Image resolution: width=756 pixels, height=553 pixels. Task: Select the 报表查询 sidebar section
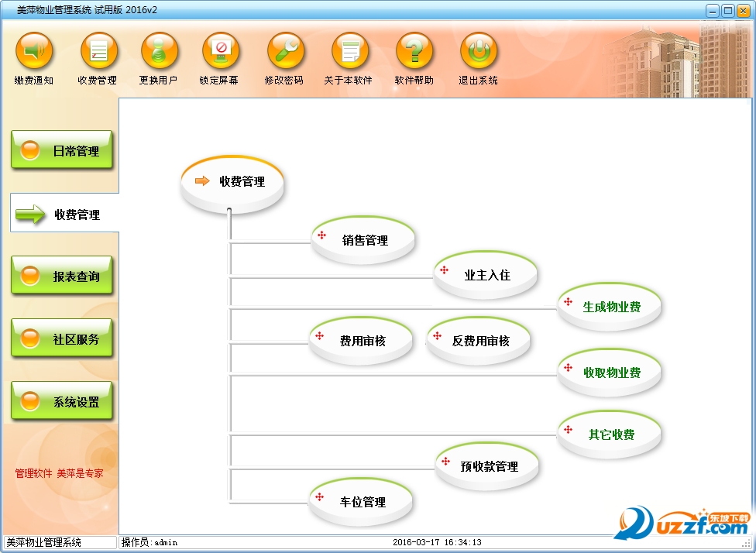click(x=62, y=276)
